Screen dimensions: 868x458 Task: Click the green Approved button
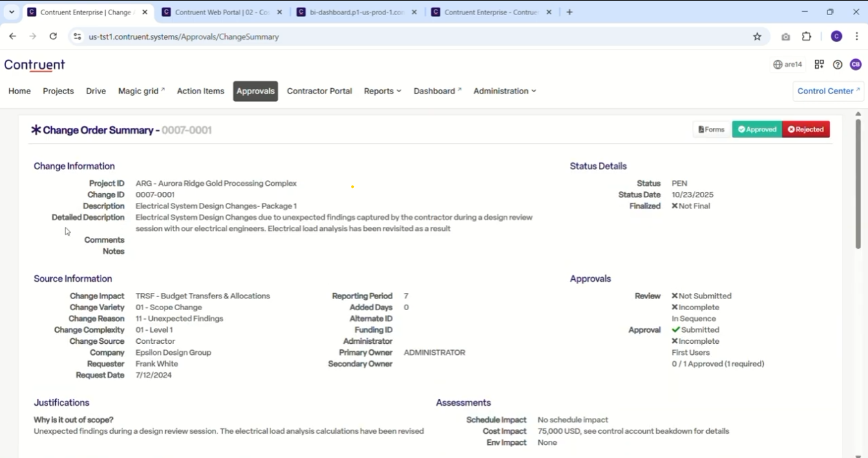(757, 129)
